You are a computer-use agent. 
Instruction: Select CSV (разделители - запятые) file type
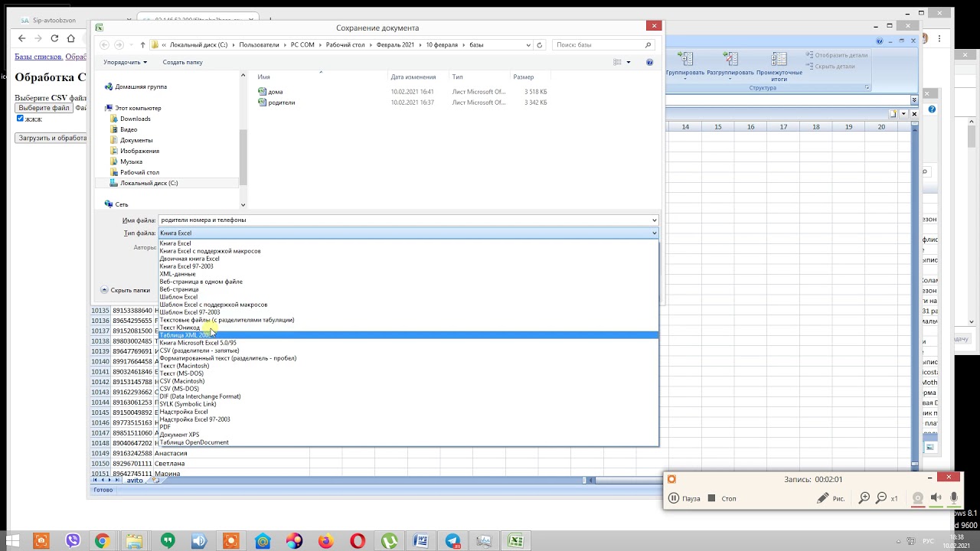pyautogui.click(x=199, y=350)
